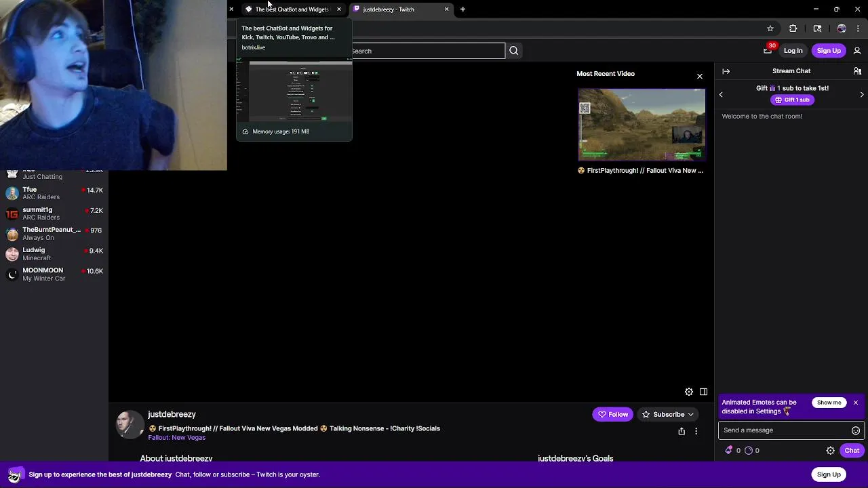Click the search magnifier button
This screenshot has height=488, width=868.
coord(513,51)
